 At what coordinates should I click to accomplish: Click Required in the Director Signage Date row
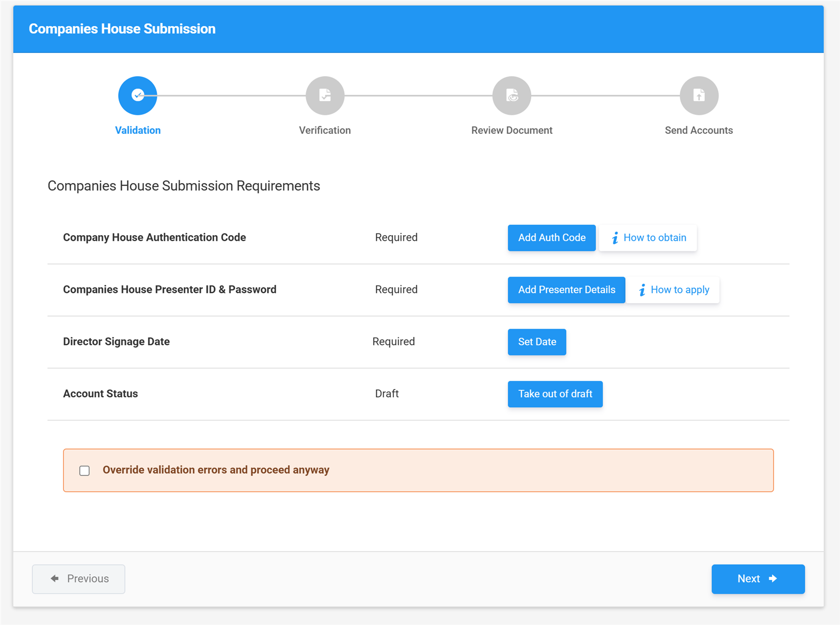(394, 341)
